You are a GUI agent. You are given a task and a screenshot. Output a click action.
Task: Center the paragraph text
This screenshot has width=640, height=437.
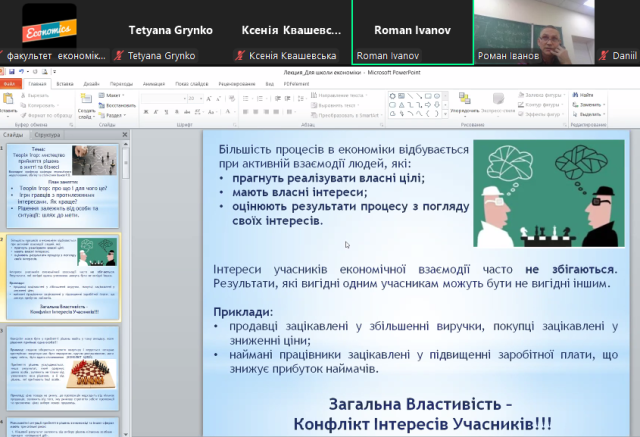[x=256, y=112]
